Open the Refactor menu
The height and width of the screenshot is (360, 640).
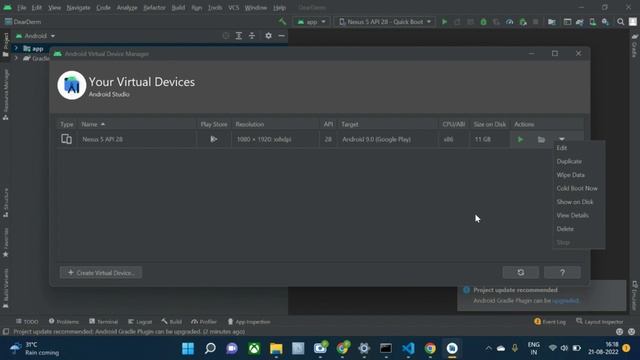point(154,8)
